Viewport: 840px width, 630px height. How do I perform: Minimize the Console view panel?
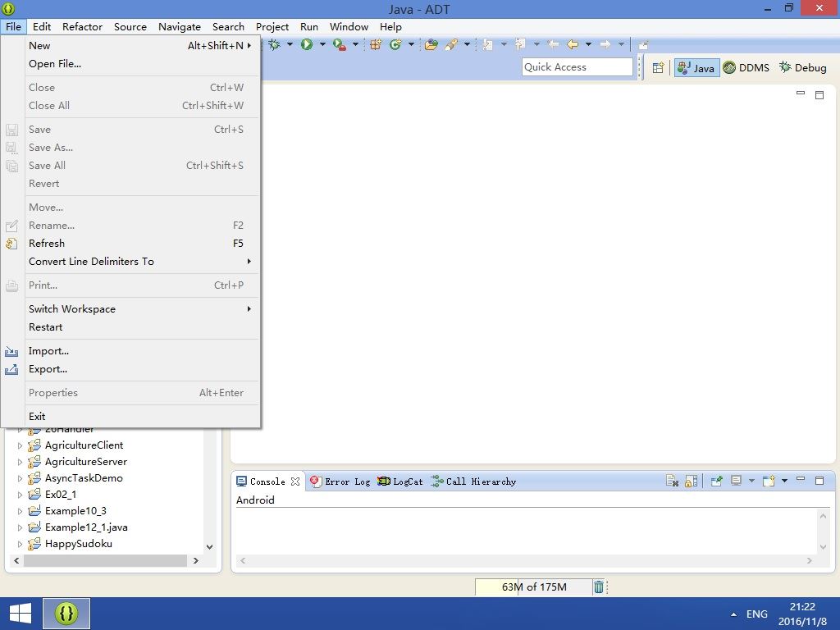(801, 479)
